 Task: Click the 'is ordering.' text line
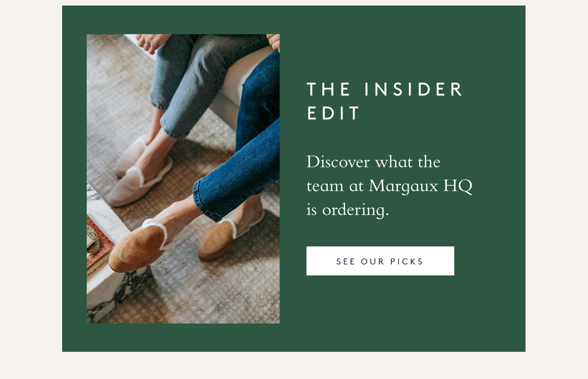pos(348,210)
